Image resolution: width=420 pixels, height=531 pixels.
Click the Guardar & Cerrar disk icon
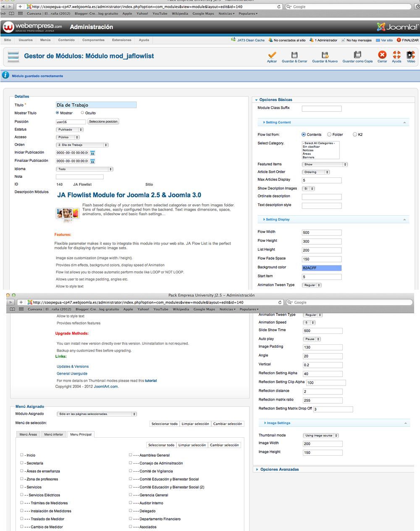[x=294, y=55]
